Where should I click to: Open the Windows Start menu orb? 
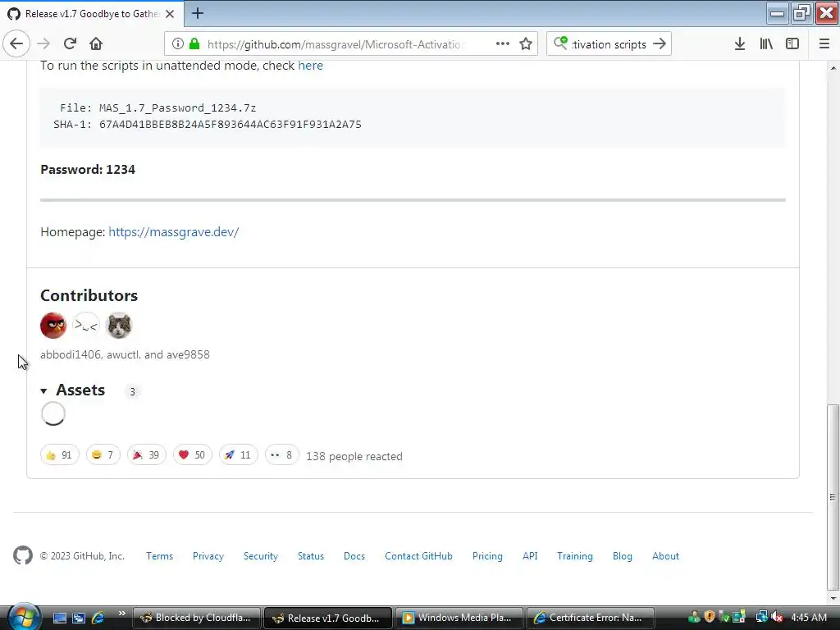pyautogui.click(x=24, y=617)
